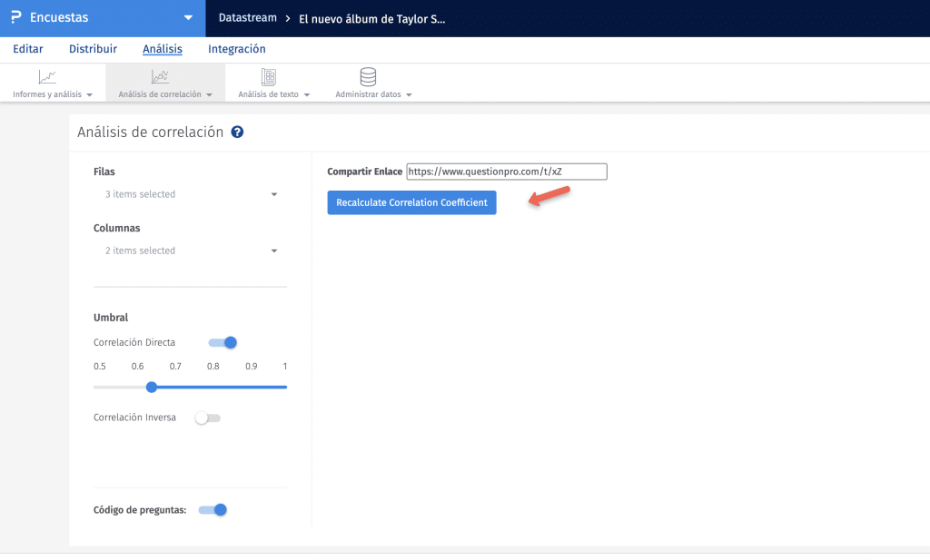Viewport: 930px width, 560px height.
Task: Enable the Correlación Inversa switch
Action: pyautogui.click(x=208, y=418)
